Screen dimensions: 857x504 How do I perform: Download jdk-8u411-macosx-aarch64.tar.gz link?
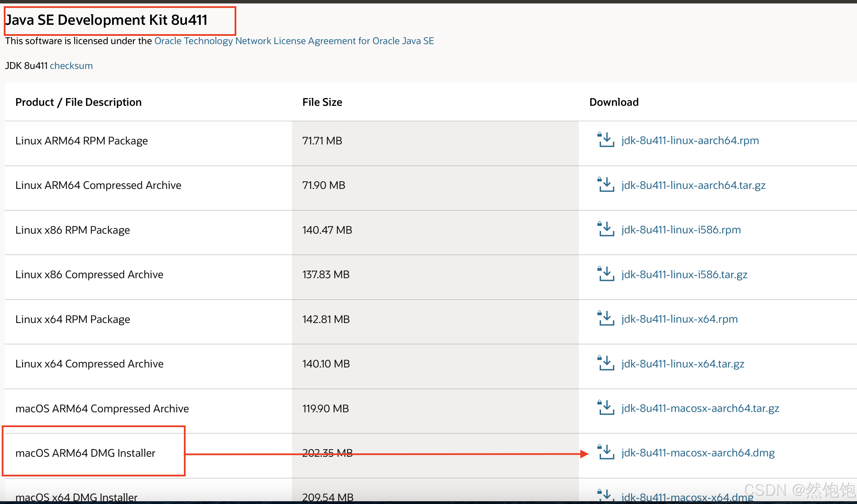[x=700, y=408]
